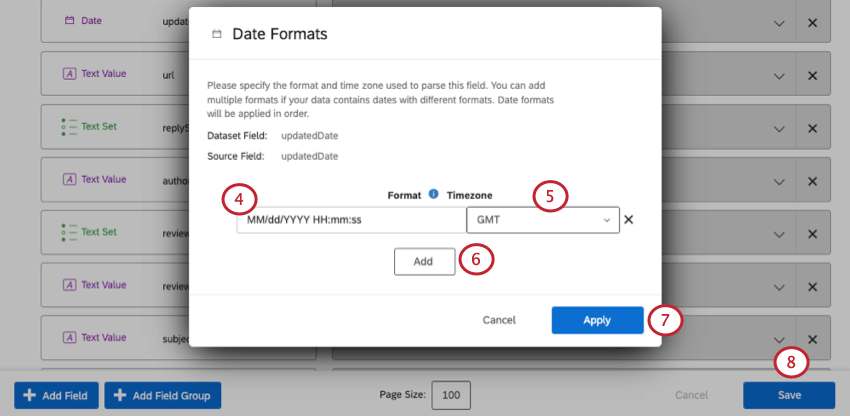Click the calendar icon in the dialog title
The height and width of the screenshot is (416, 850).
point(217,35)
